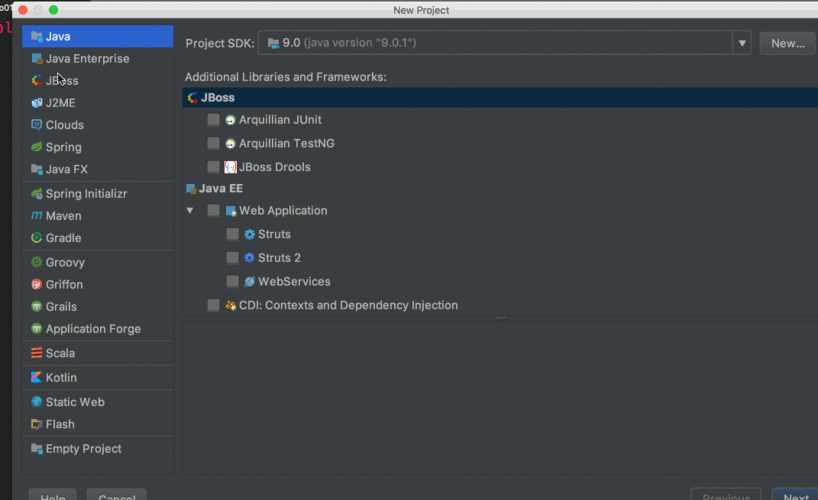Click the JBoss icon in the project type list
Viewport: 818px width, 500px height.
coord(37,80)
